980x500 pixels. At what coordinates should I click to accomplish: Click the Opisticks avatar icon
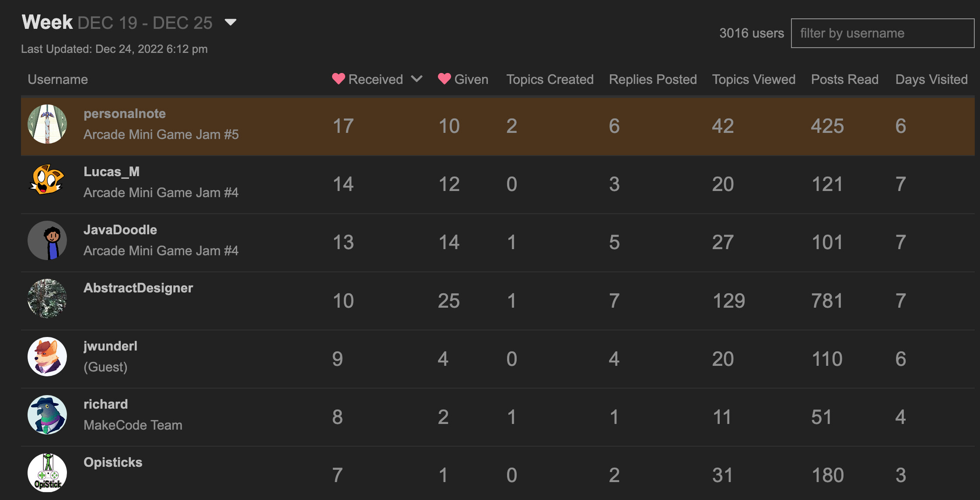click(x=47, y=473)
